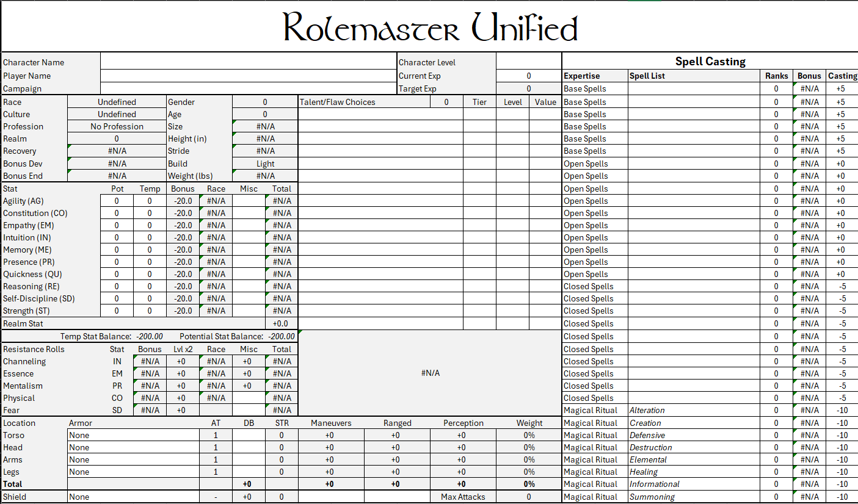Click the 'Casting' column header
The width and height of the screenshot is (858, 504).
[x=842, y=76]
